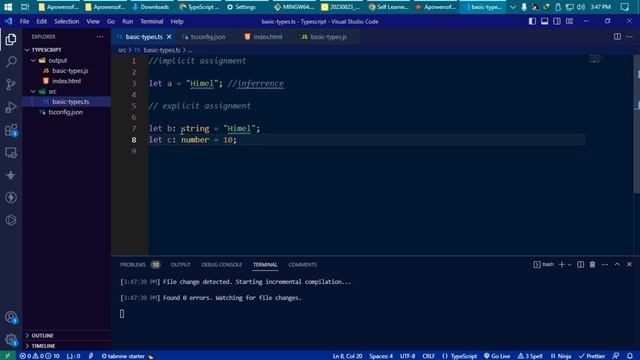Click src in the breadcrumb path
Screen dimensions: 640x360
click(x=122, y=50)
